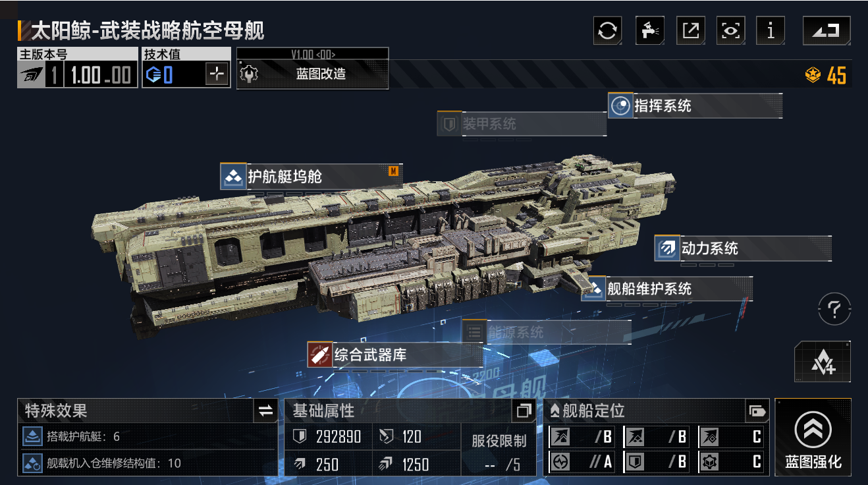Click the 蓝图强化 button
This screenshot has width=868, height=485.
[813, 437]
